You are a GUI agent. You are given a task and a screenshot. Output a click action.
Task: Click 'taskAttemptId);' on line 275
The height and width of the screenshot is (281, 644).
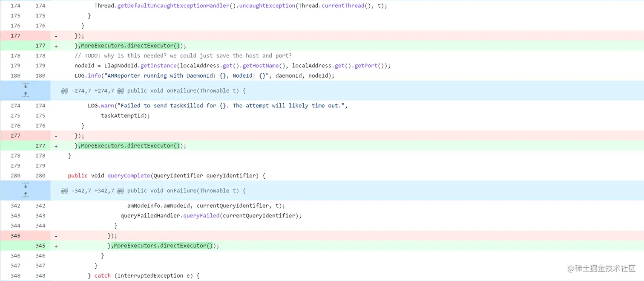[x=126, y=116]
